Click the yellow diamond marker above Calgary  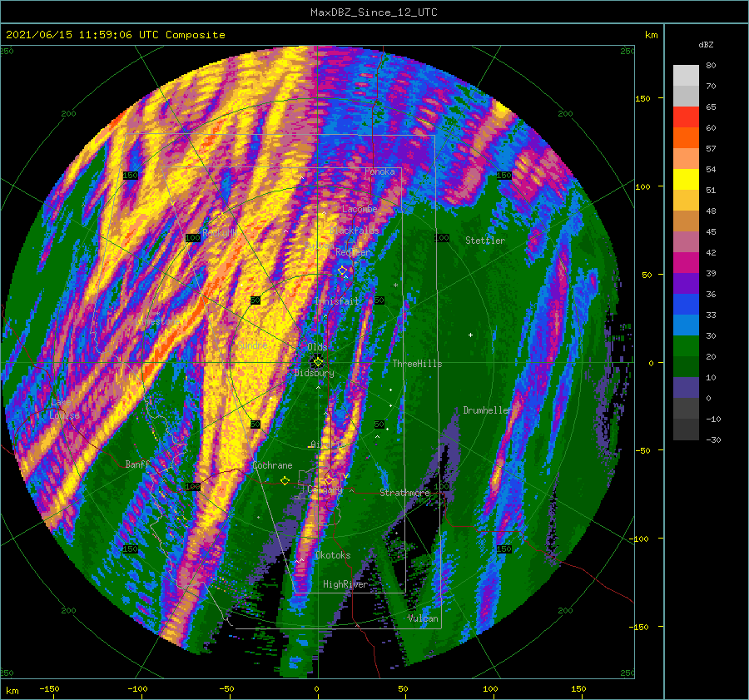click(329, 479)
